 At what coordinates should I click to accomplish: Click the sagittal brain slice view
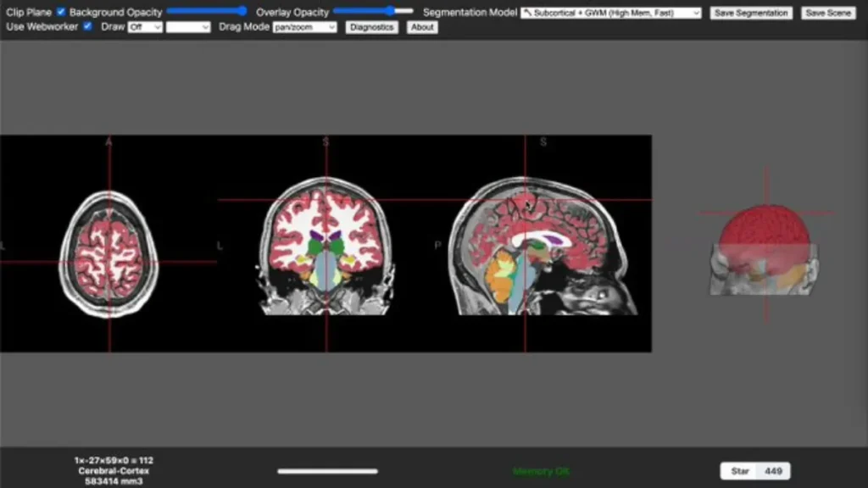(542, 247)
